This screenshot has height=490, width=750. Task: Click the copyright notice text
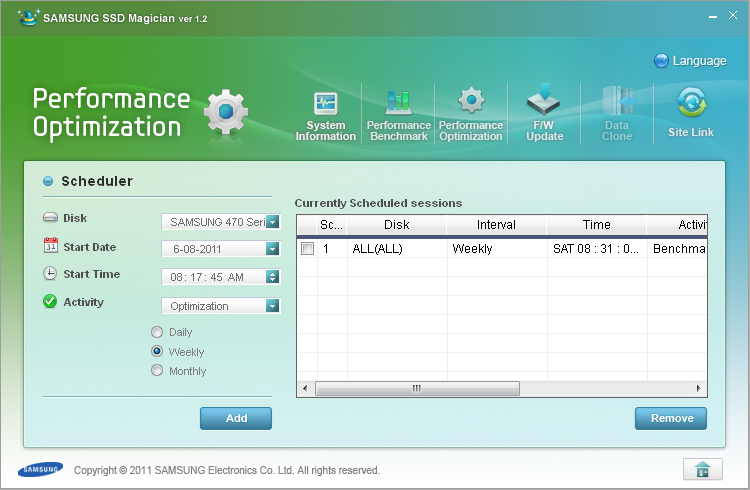(227, 470)
